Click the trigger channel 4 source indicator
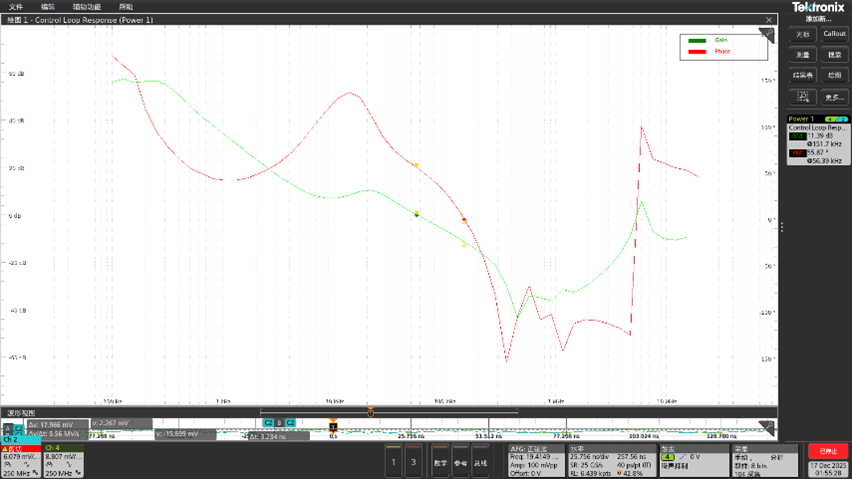 point(668,457)
